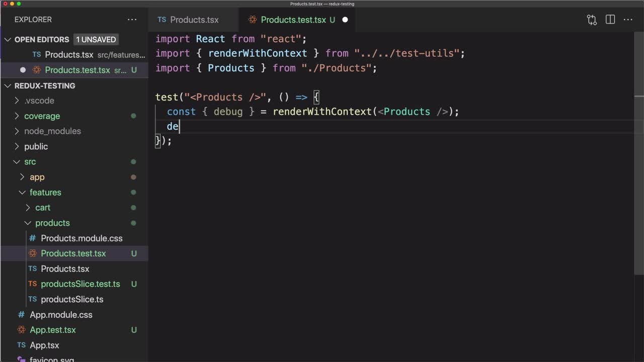Open productsSlice.test.ts in the file tree
Image resolution: width=644 pixels, height=362 pixels.
pyautogui.click(x=80, y=284)
